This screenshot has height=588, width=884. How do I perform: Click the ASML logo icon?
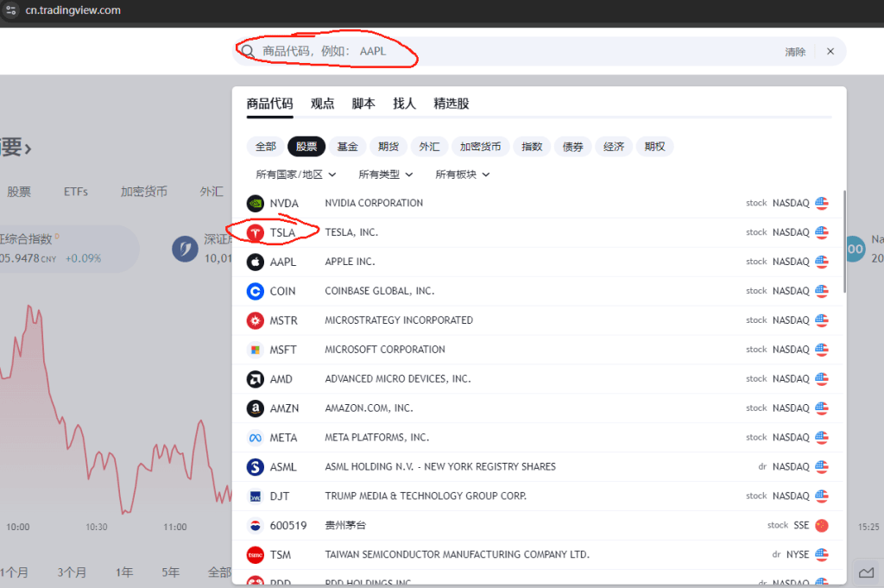coord(256,467)
